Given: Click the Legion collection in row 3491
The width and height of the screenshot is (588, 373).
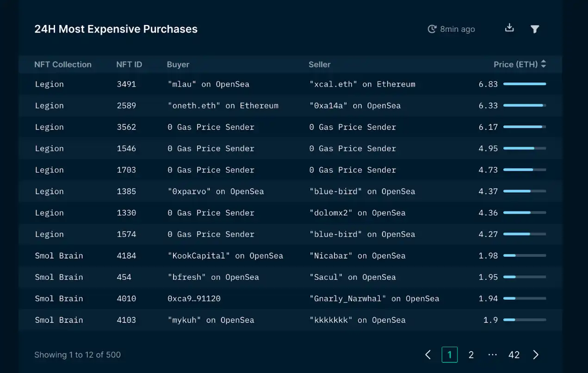Looking at the screenshot, I should click(50, 84).
